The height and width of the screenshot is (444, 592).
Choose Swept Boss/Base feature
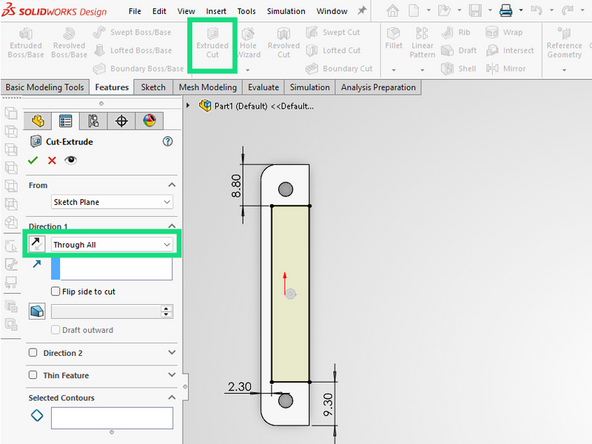[133, 32]
